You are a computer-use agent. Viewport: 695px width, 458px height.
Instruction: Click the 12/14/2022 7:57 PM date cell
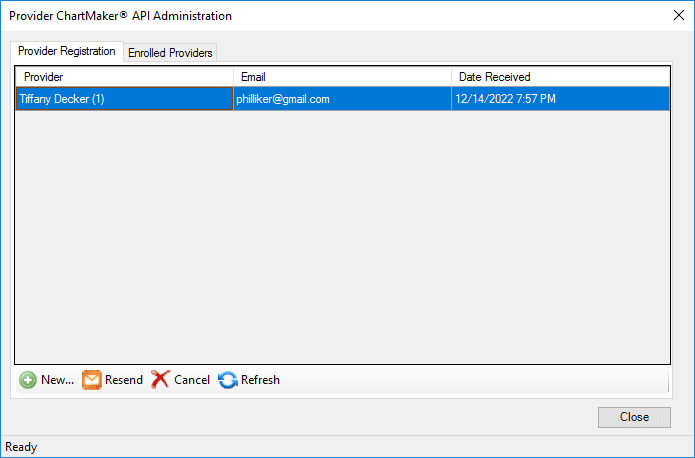click(560, 98)
